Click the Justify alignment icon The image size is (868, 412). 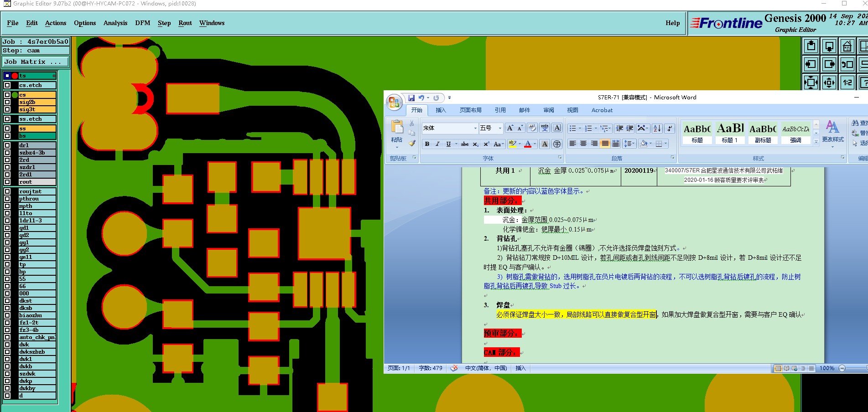coord(605,144)
